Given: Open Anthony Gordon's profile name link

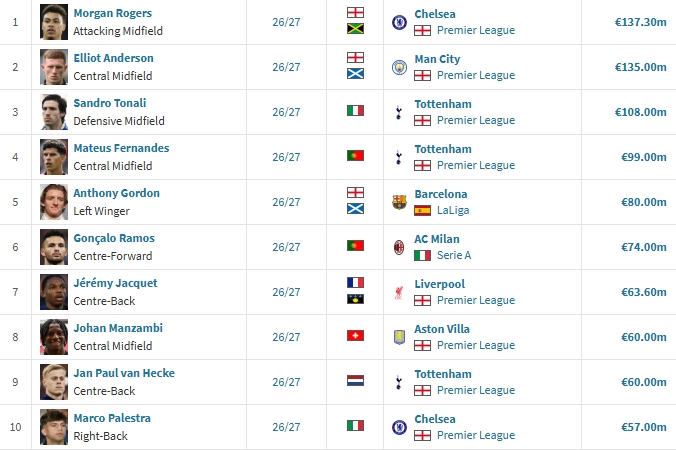Looking at the screenshot, I should tap(116, 193).
